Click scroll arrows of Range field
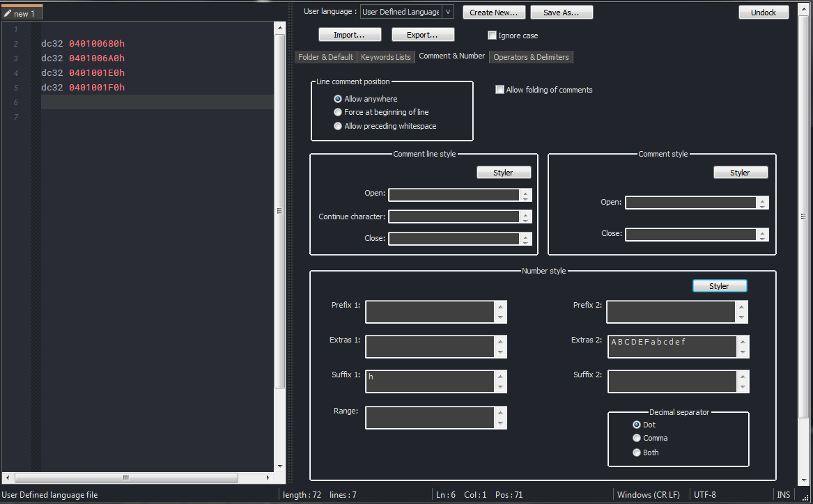Screen dimensions: 813x504 pos(500,418)
